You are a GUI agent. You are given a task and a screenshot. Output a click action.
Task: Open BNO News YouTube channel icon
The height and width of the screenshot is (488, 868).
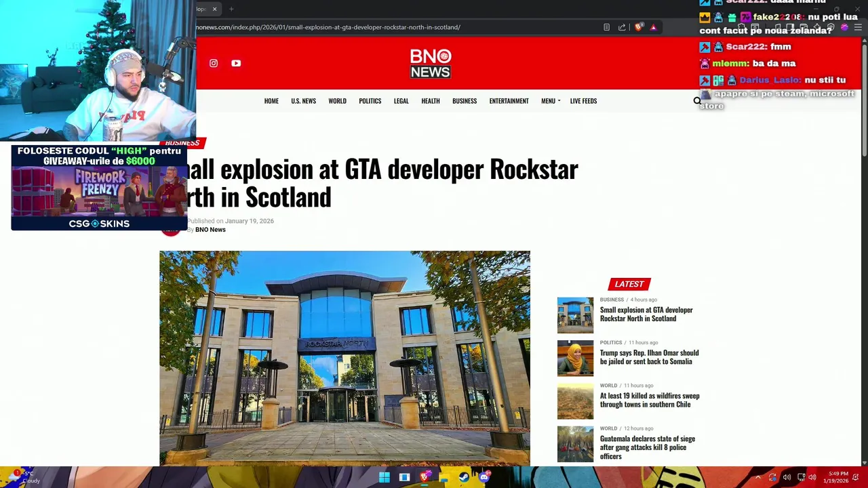click(236, 63)
